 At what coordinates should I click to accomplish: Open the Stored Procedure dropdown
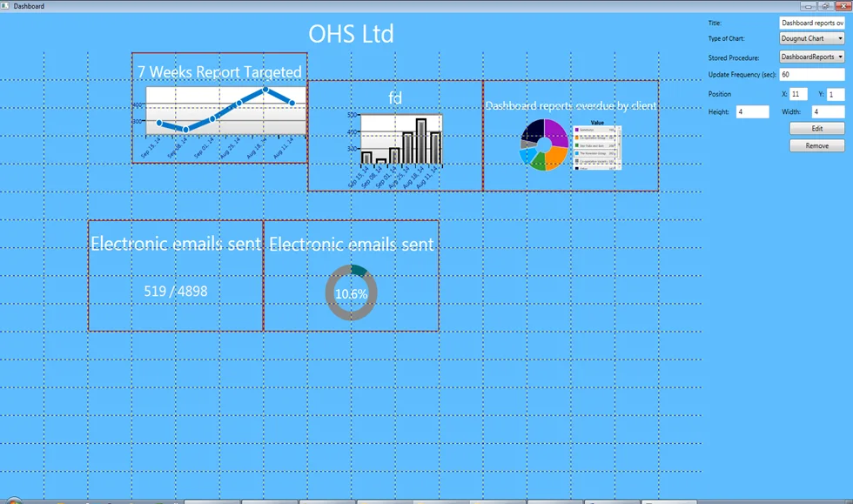point(811,57)
